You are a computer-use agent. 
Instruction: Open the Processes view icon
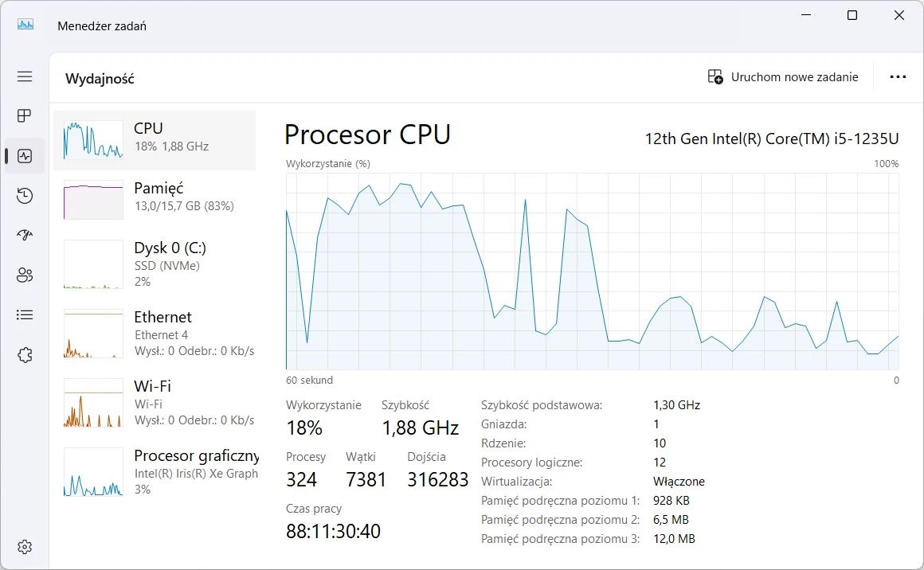point(24,115)
